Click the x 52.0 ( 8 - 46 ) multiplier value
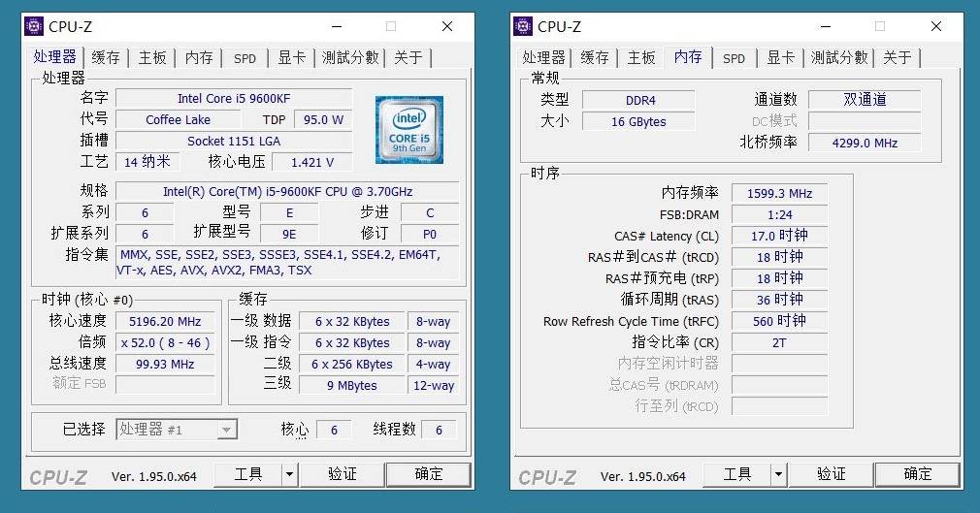Screen dimensions: 980x513 [165, 343]
